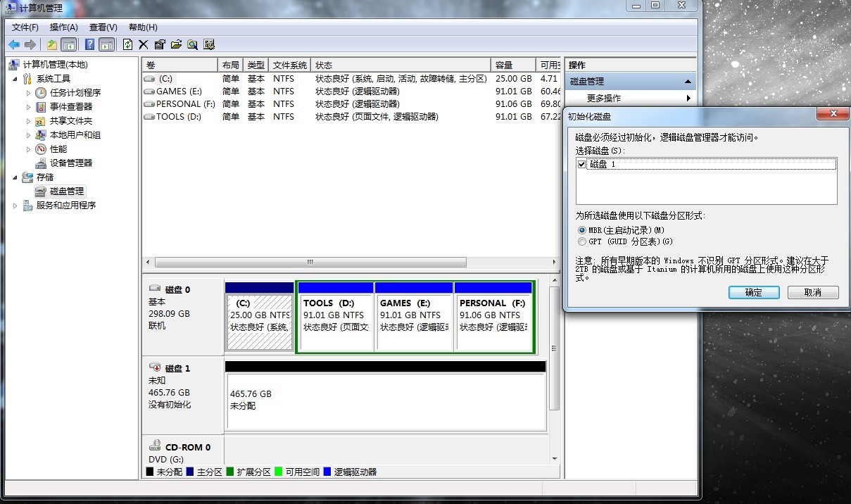The height and width of the screenshot is (504, 851).
Task: Click the last toolbar settings icon
Action: click(209, 44)
